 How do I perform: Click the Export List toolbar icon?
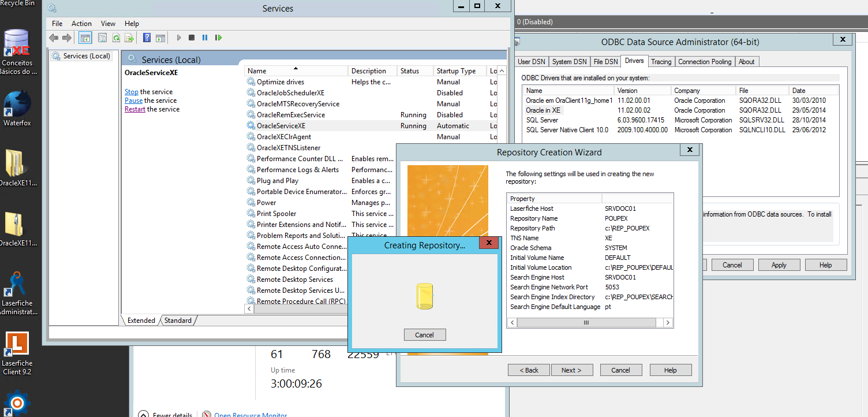tap(129, 38)
